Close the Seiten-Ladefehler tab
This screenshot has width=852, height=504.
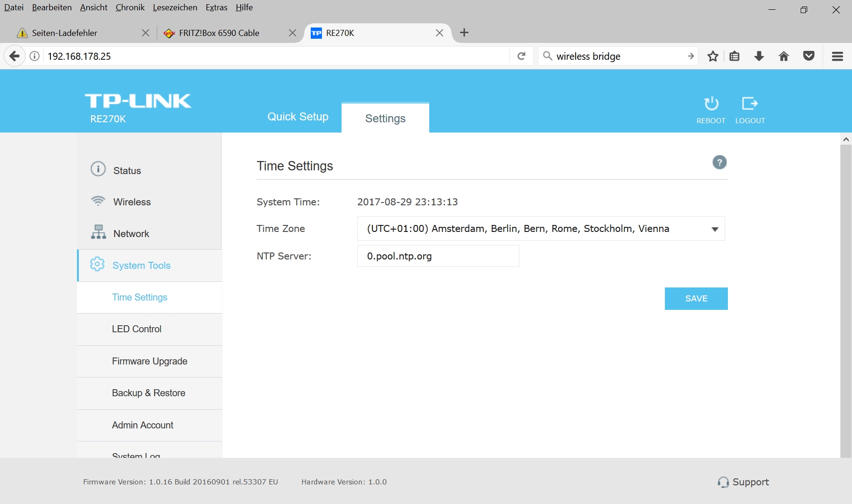(x=146, y=33)
